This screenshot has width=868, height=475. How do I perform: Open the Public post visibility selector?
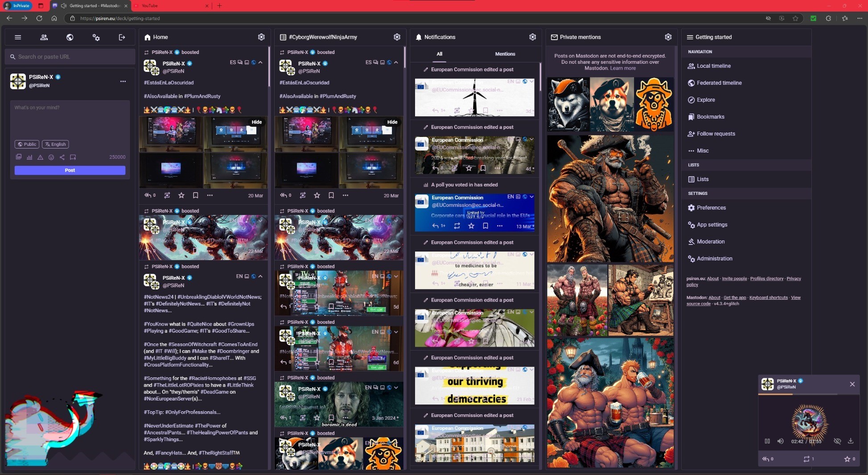pos(27,144)
